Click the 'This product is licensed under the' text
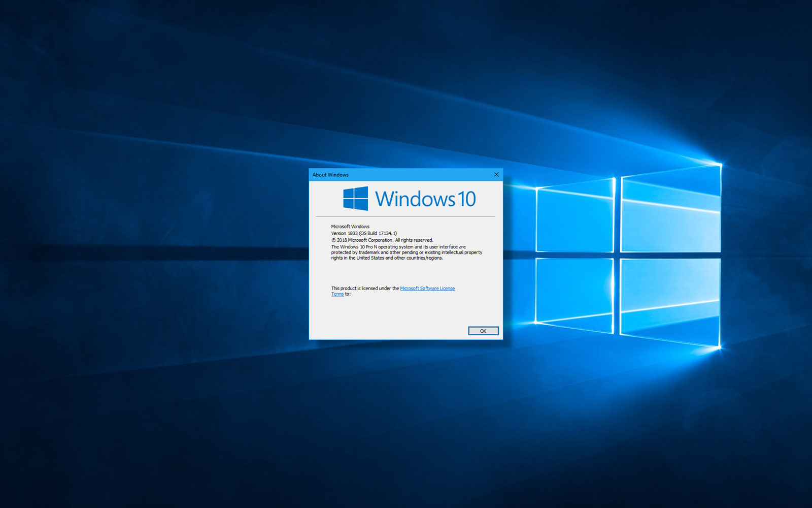 pos(365,289)
